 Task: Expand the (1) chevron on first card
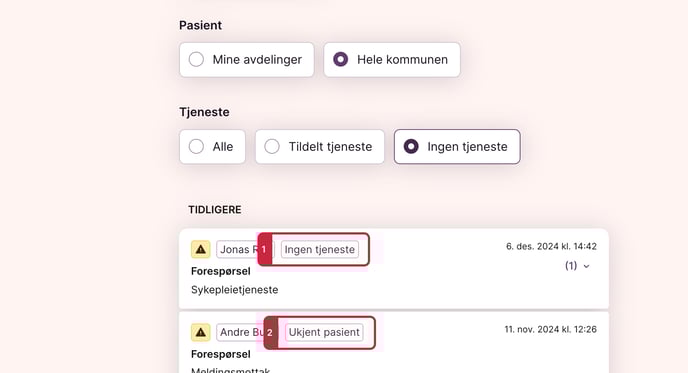pyautogui.click(x=577, y=266)
